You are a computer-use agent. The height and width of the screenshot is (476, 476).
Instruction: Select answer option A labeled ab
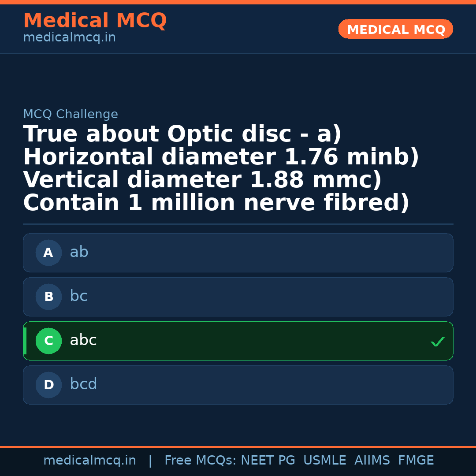[x=238, y=253]
